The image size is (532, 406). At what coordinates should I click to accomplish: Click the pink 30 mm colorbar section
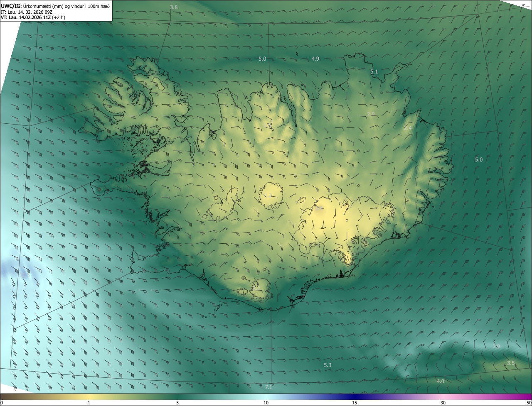pyautogui.click(x=443, y=396)
